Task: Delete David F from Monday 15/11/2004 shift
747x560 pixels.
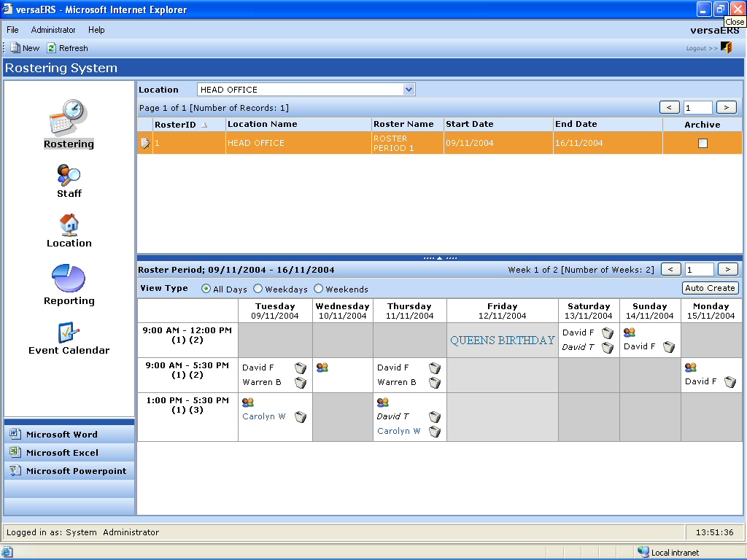Action: (729, 382)
